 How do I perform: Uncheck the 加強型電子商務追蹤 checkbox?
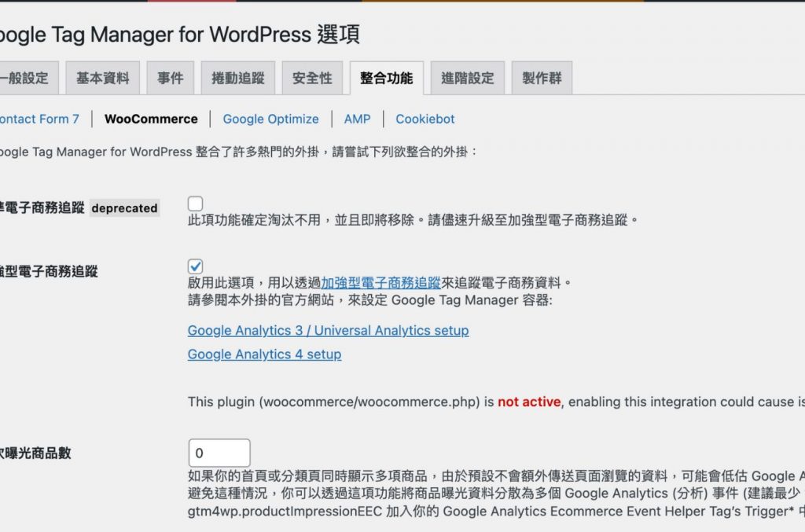point(195,266)
